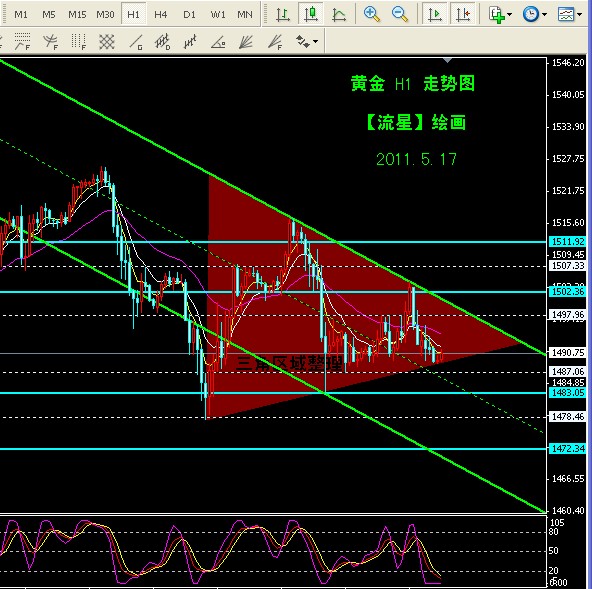
Task: Click the chart shift triangle marker
Action: 447,60
